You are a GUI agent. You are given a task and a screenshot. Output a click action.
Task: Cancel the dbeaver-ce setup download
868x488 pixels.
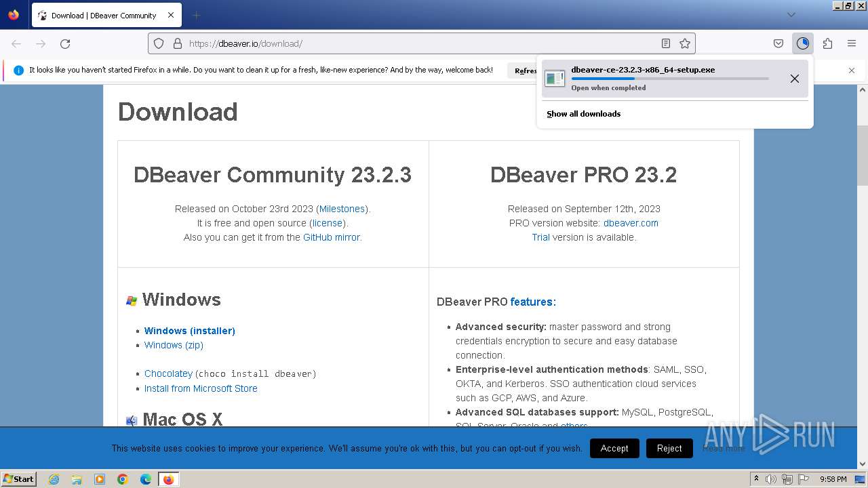(795, 79)
